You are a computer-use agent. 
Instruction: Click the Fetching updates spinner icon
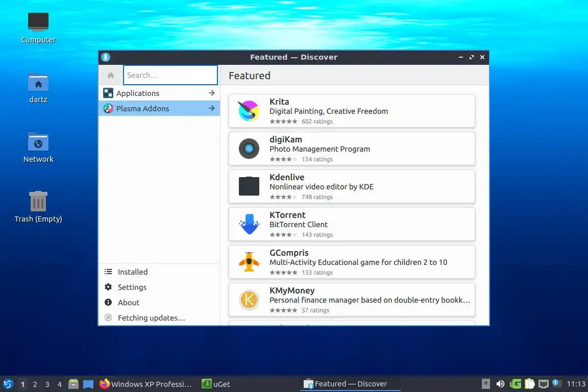tap(108, 317)
